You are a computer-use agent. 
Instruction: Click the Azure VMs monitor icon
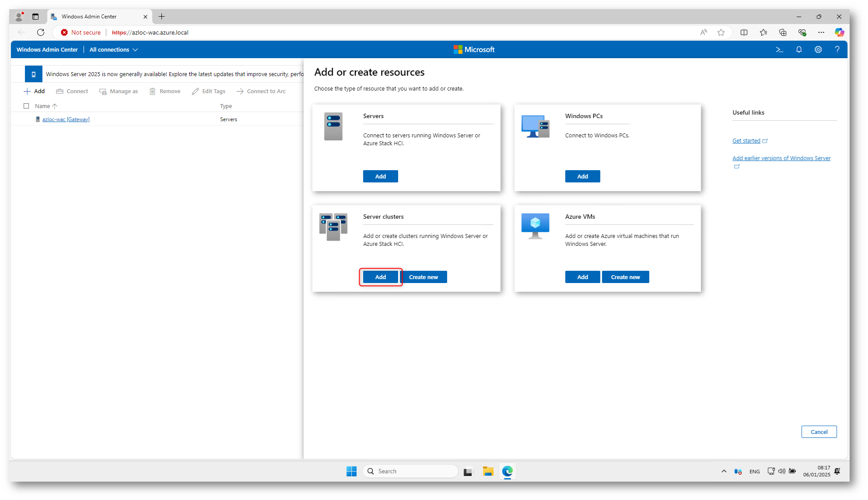[535, 226]
